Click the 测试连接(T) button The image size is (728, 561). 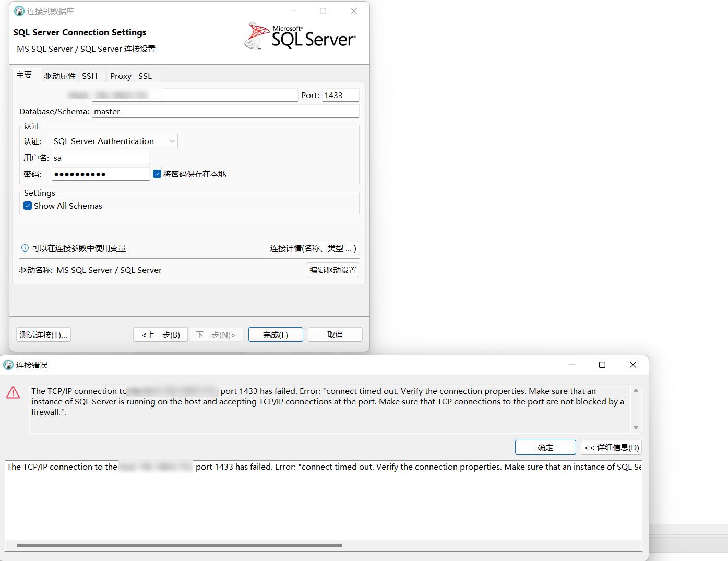point(43,335)
